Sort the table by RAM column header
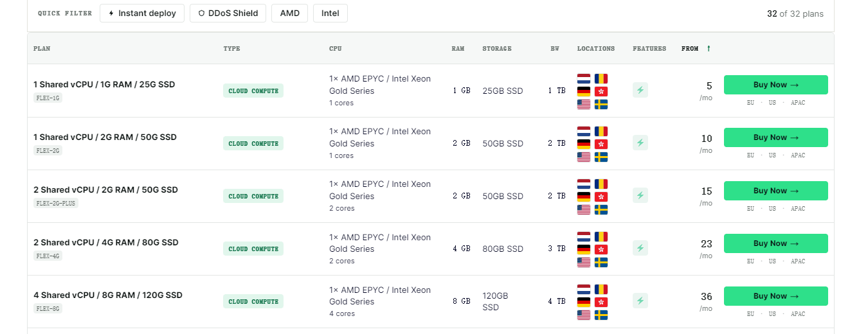The image size is (868, 334). click(x=458, y=49)
